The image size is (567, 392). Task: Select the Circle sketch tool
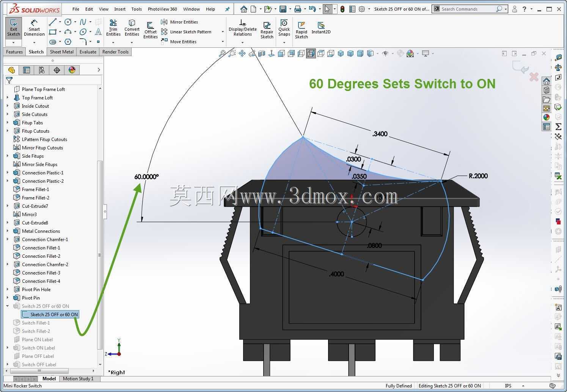pos(68,22)
